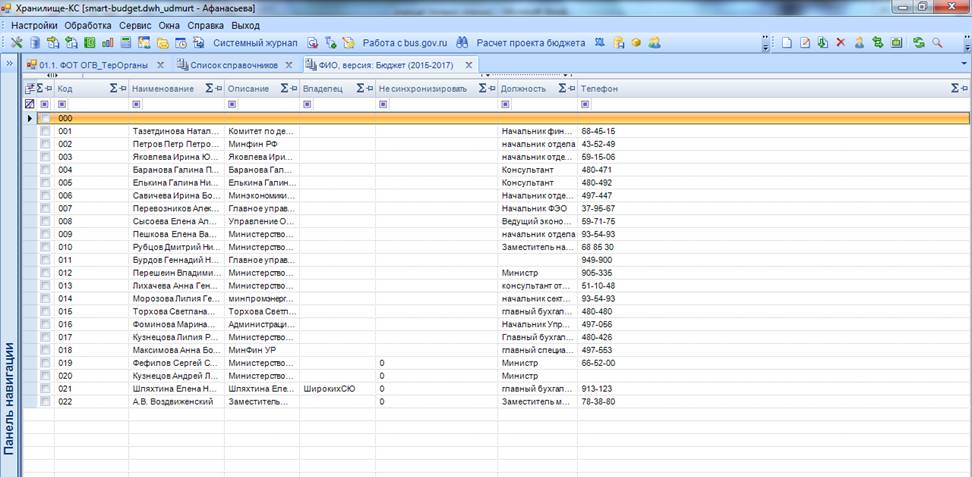
Task: Check the box next to row 022
Action: click(45, 401)
